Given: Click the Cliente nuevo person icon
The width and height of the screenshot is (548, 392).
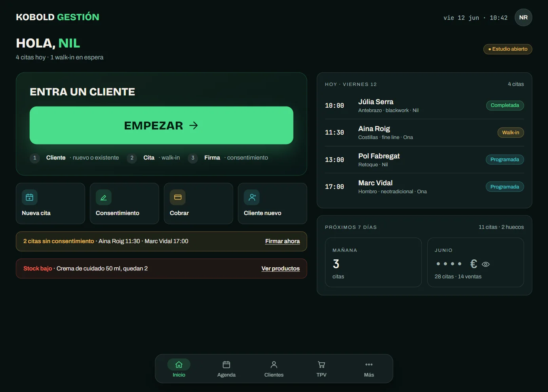Looking at the screenshot, I should 252,197.
